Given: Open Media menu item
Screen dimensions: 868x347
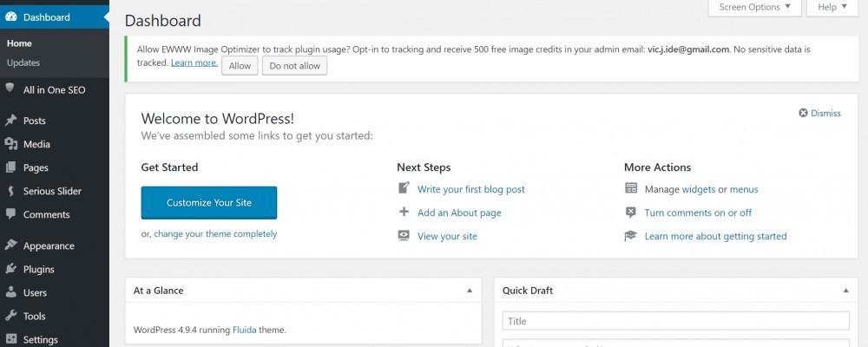Looking at the screenshot, I should tap(54, 144).
